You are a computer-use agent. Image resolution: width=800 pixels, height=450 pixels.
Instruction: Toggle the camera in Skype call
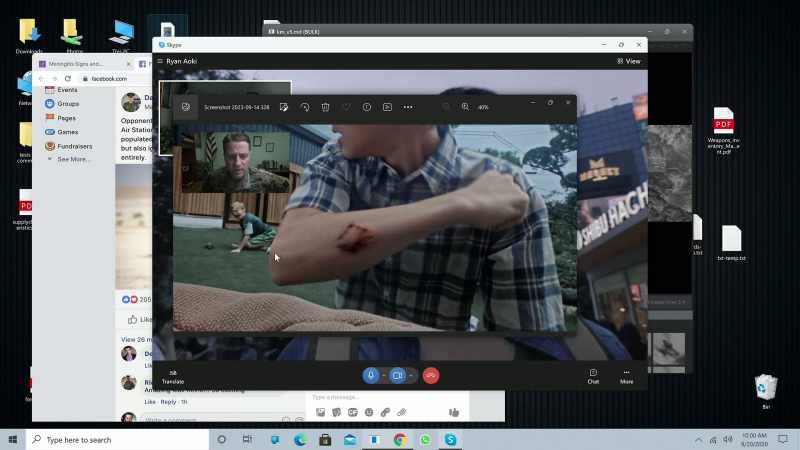(397, 376)
